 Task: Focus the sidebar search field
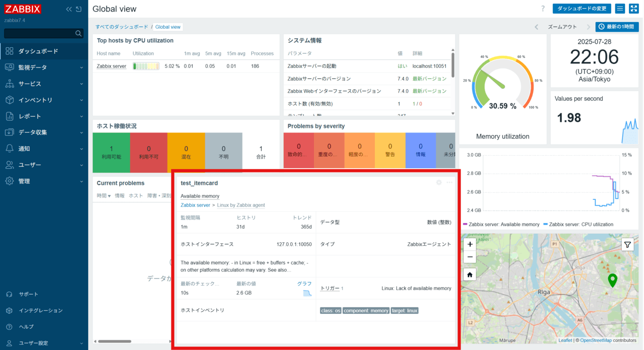point(39,33)
